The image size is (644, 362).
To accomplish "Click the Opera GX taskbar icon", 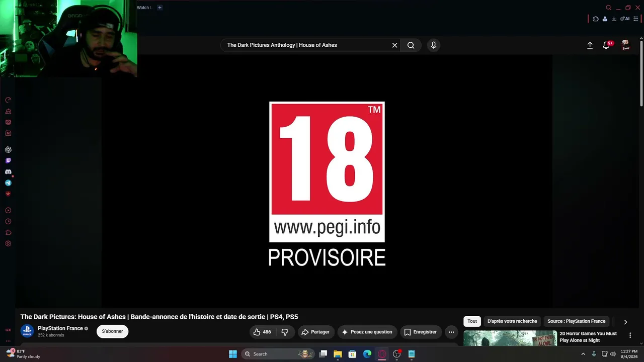I will 382,354.
